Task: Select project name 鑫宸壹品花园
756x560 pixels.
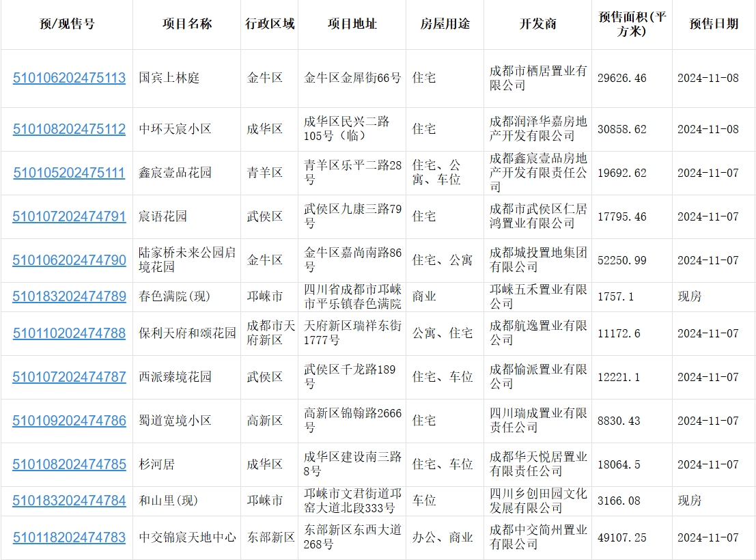Action: pos(175,173)
